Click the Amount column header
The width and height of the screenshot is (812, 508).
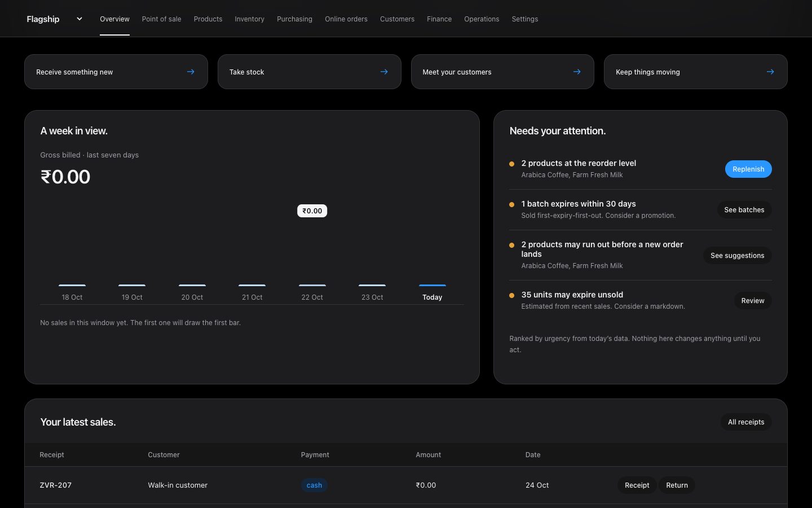(x=428, y=454)
